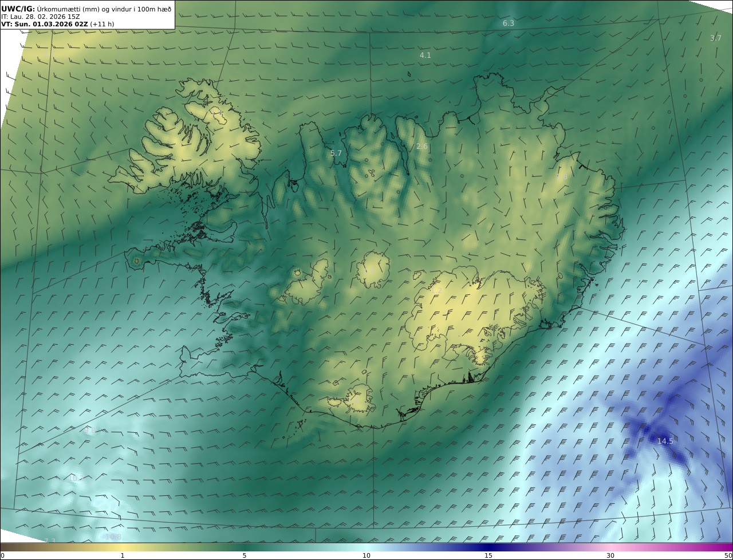Click the 6.3 value label on the map
Screen dimensions: 733x560
coord(509,23)
